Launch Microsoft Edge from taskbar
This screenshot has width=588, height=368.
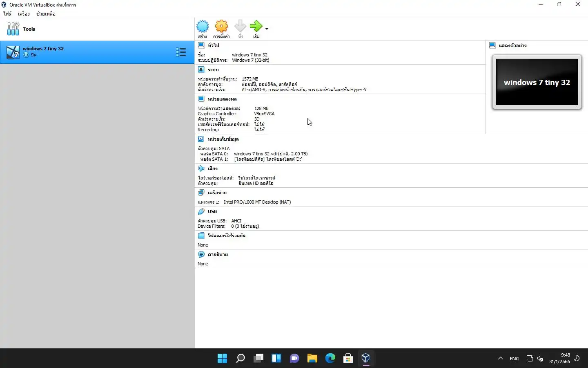coord(330,359)
